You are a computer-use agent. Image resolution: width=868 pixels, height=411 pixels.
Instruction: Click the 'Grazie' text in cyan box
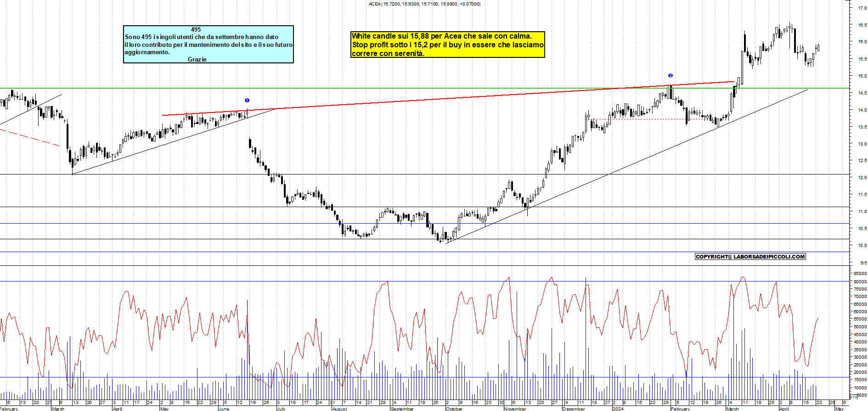pos(197,59)
